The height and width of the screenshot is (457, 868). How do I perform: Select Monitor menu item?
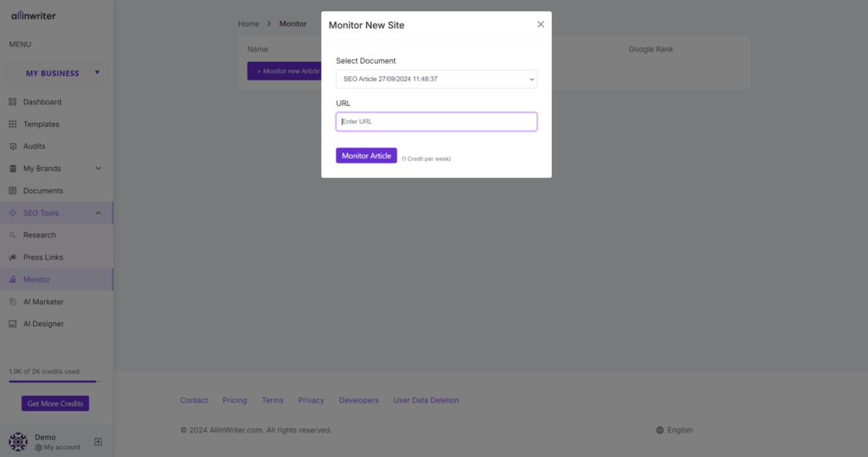click(x=56, y=279)
